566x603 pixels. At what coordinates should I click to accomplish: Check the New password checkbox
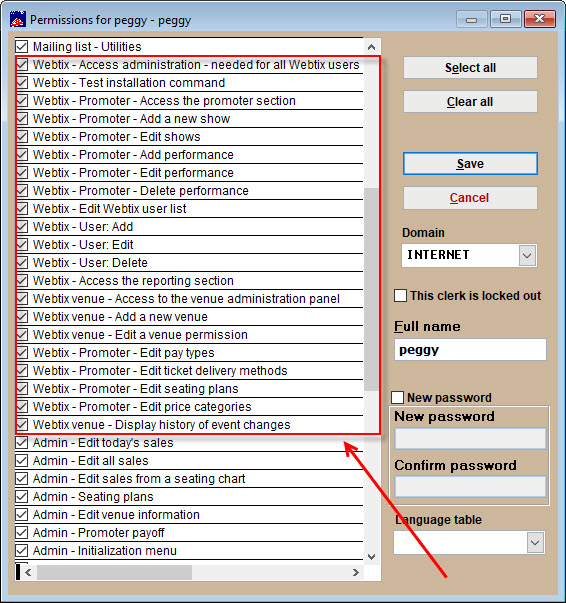click(x=398, y=398)
